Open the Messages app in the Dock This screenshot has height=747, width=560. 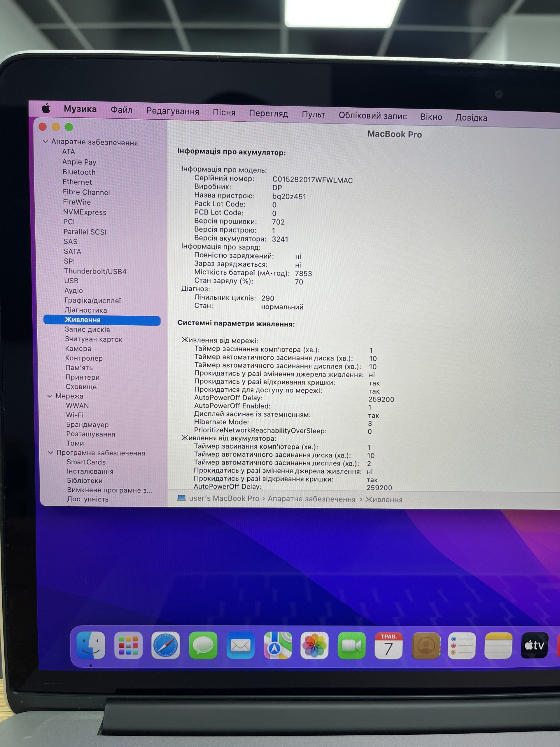[203, 645]
